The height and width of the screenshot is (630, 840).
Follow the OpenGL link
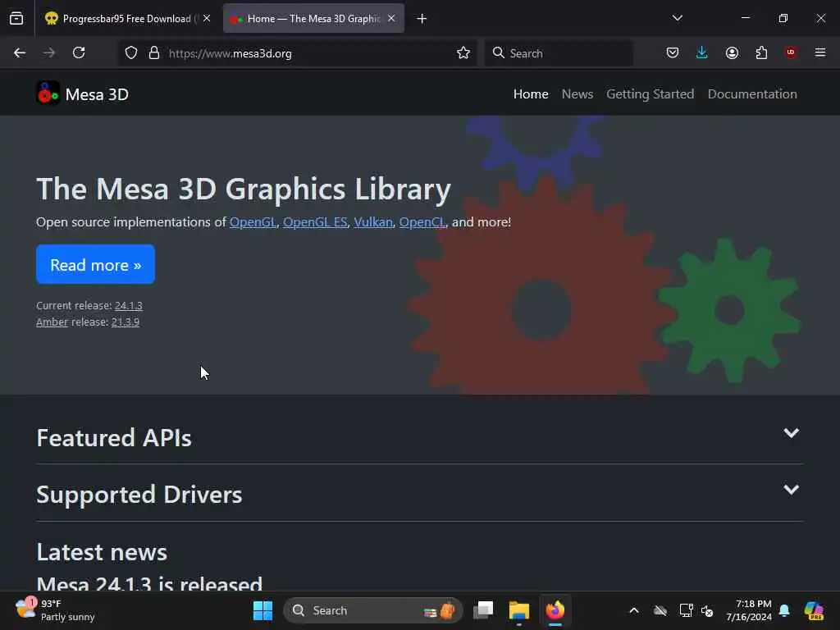tap(253, 221)
